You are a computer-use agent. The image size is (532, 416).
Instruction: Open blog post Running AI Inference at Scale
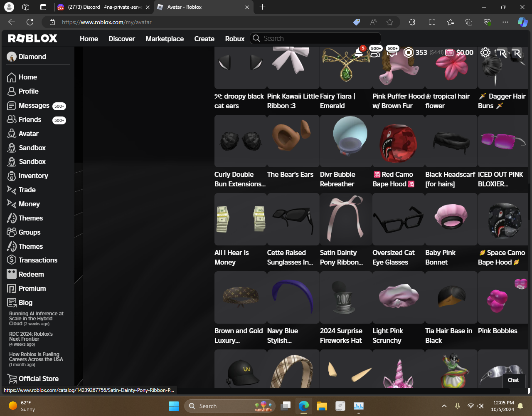(x=37, y=318)
